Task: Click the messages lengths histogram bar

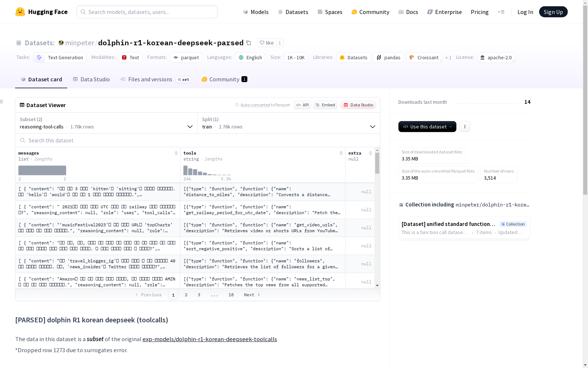Action: coord(42,170)
